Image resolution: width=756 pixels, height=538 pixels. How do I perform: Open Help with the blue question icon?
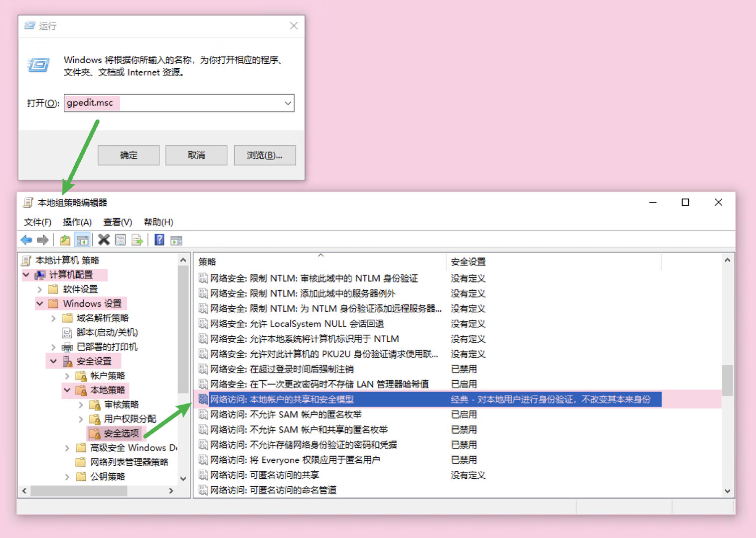[x=159, y=240]
